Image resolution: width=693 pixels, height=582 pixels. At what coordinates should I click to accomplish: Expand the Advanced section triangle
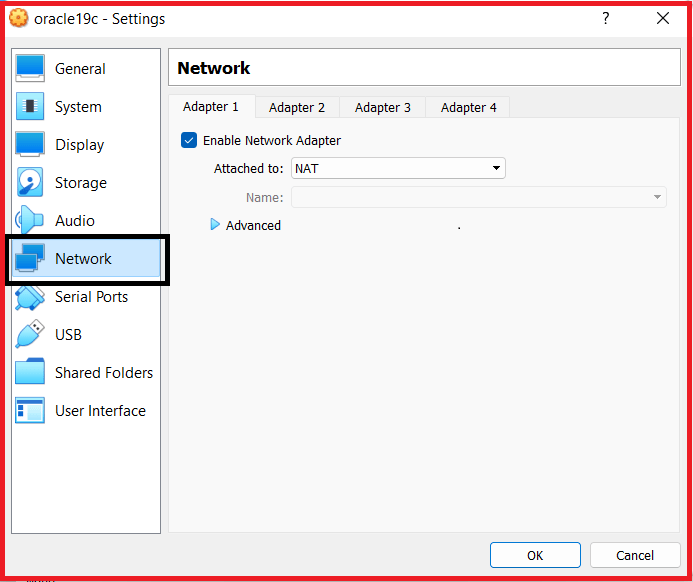tap(215, 224)
